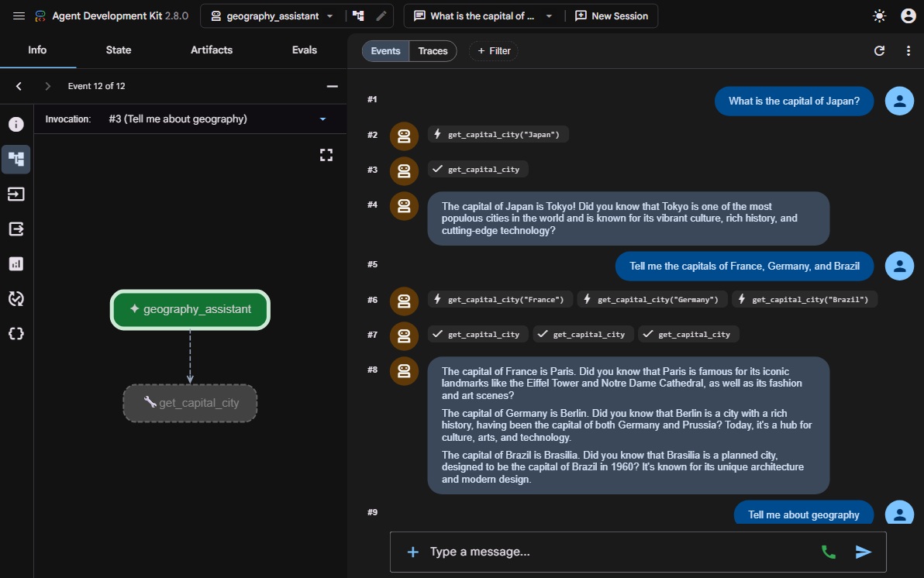This screenshot has height=578, width=924.
Task: Click the curly braces raw JSON sidebar icon
Action: tap(16, 333)
